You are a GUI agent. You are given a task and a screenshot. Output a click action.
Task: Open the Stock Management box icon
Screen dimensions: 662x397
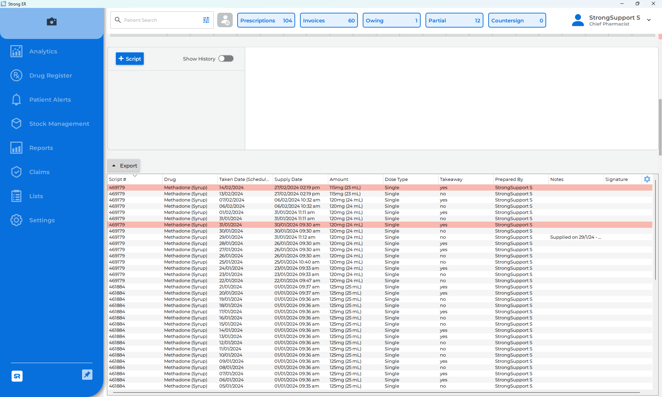(16, 123)
